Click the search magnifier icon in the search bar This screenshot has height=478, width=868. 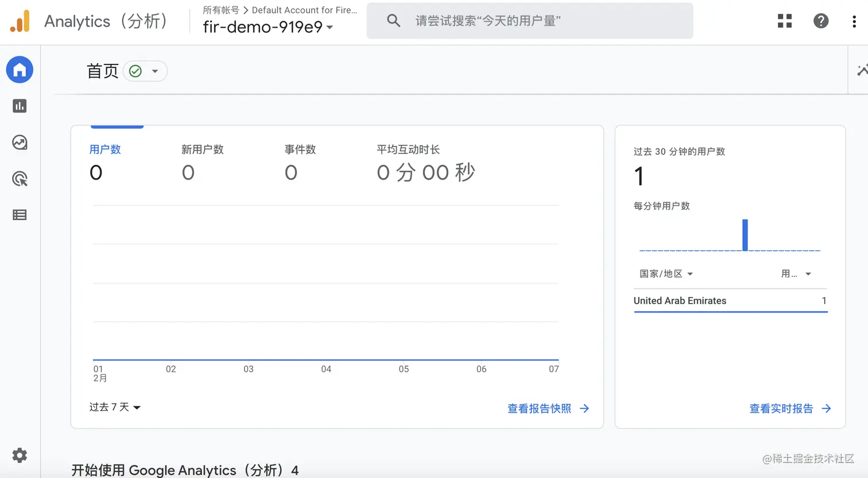pyautogui.click(x=393, y=21)
